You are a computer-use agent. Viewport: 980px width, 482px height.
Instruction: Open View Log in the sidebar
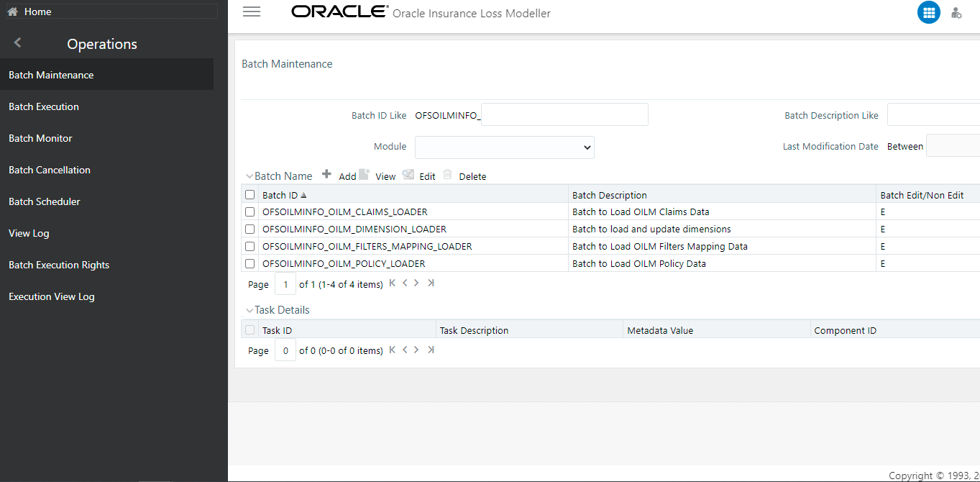coord(106,233)
